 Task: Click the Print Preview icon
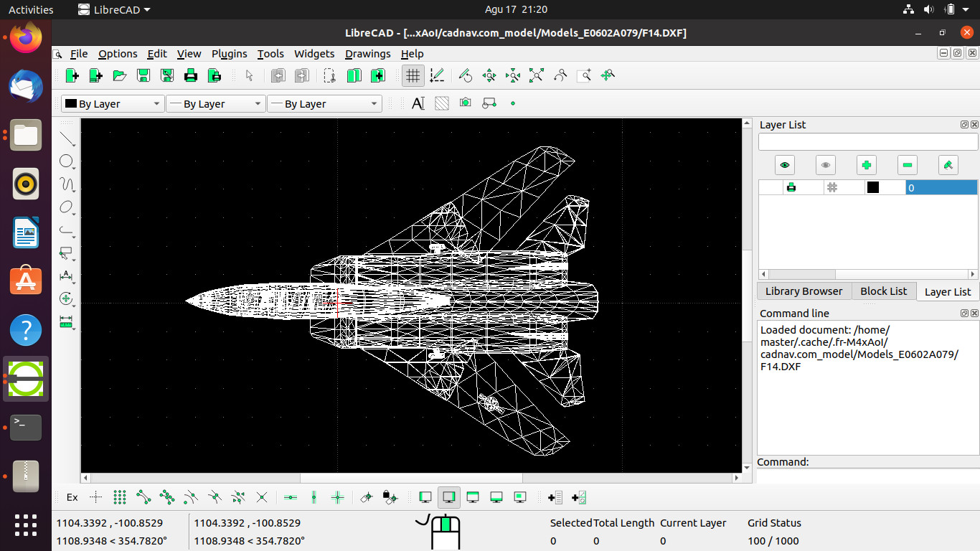214,75
